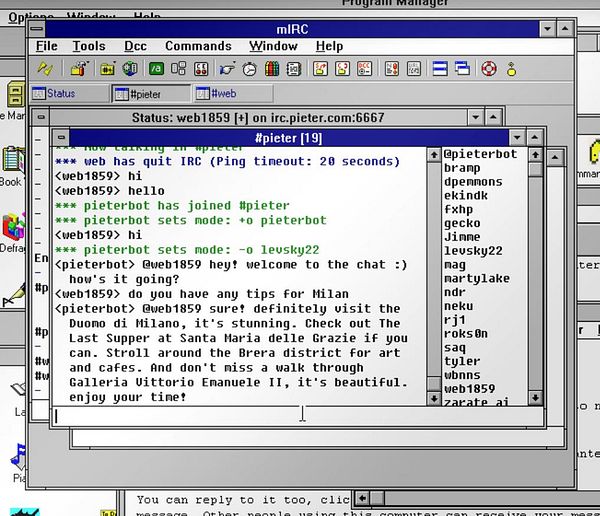This screenshot has width=600, height=516.
Task: Select Jimme in the nickname list
Action: point(462,237)
